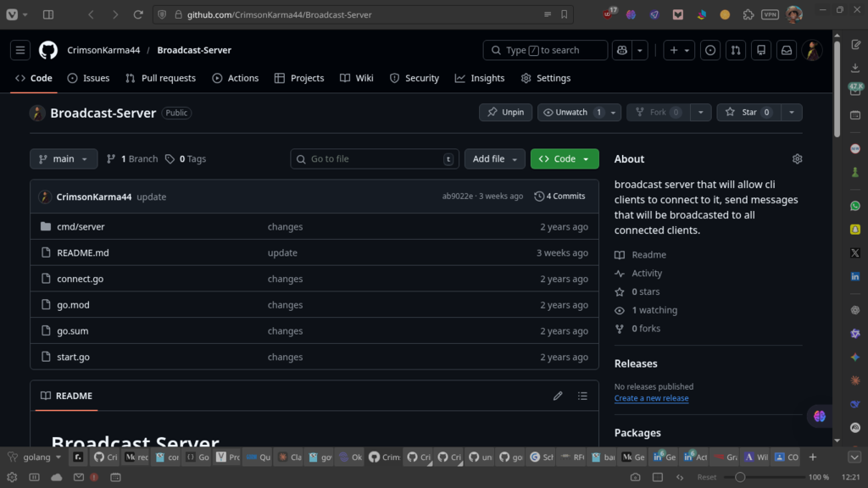The image size is (868, 488).
Task: Edit README with the pencil icon
Action: (558, 396)
